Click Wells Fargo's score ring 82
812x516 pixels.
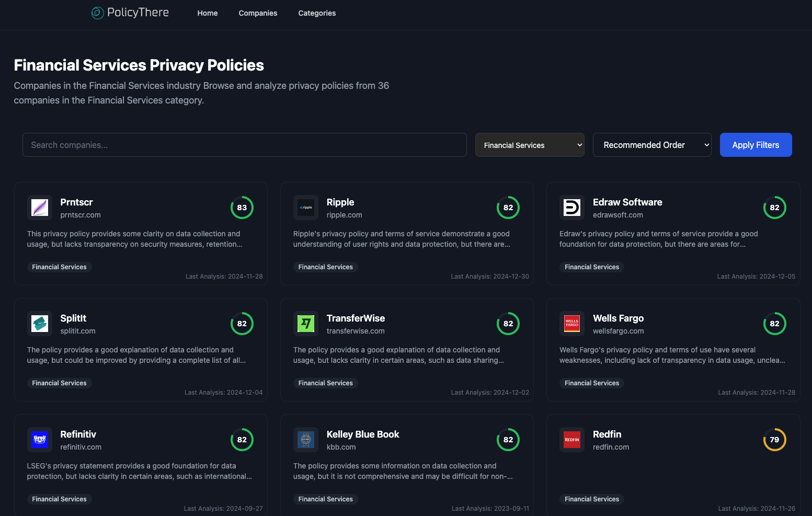pyautogui.click(x=775, y=324)
